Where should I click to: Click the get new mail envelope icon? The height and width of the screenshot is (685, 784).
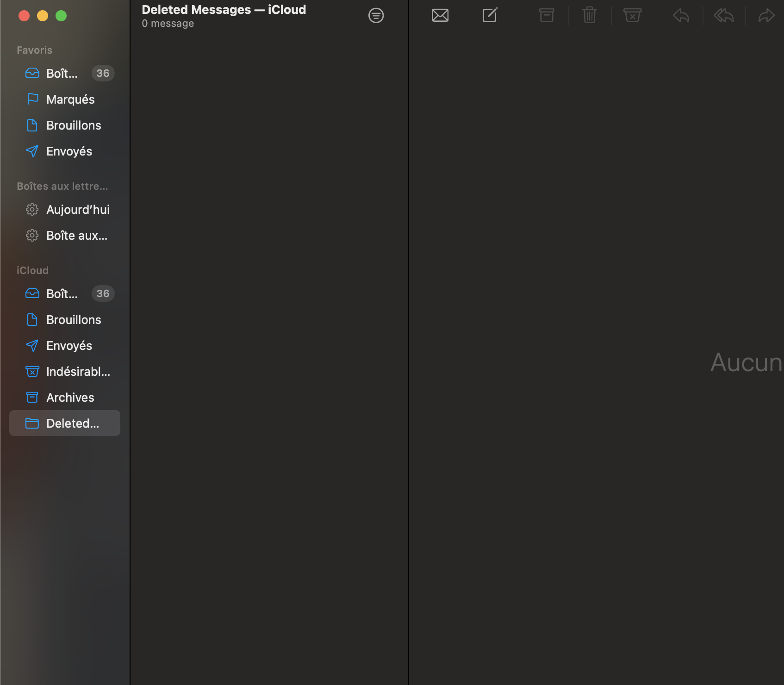coord(440,16)
